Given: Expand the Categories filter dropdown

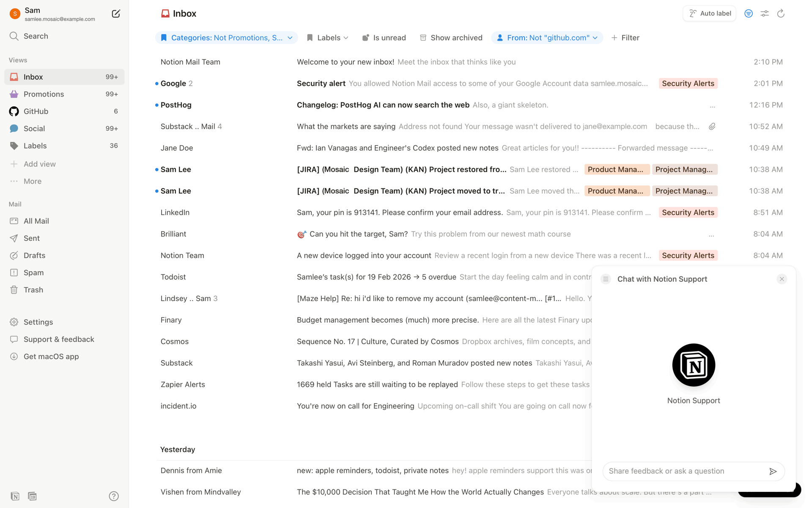Looking at the screenshot, I should click(227, 38).
